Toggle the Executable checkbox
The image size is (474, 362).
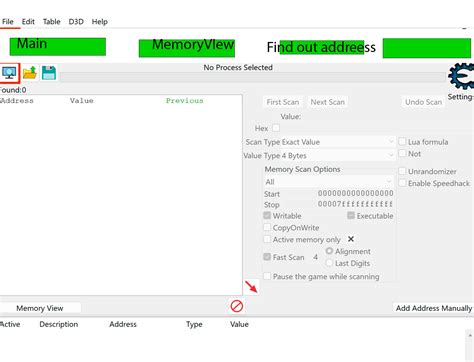351,215
